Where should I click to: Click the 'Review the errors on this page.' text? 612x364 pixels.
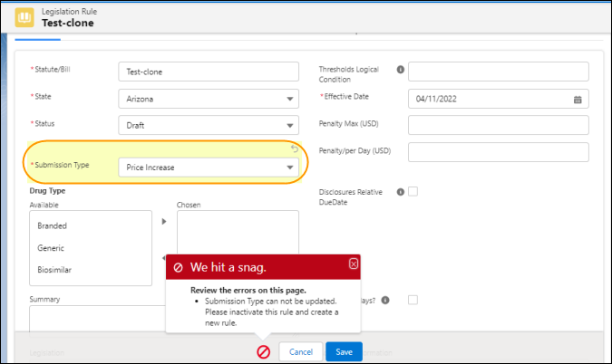(248, 291)
